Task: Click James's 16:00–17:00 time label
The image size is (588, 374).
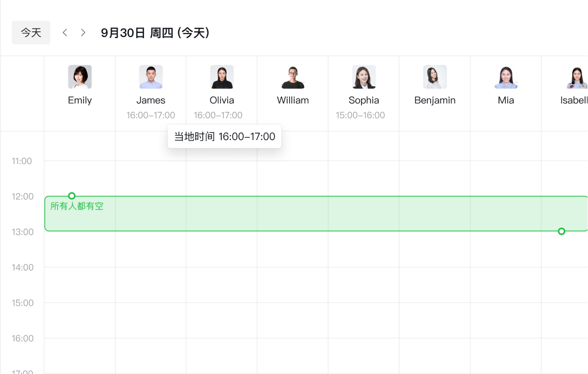Action: 151,115
